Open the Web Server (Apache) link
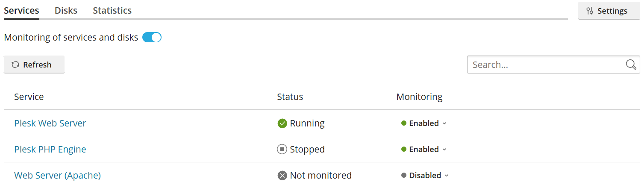Image resolution: width=644 pixels, height=185 pixels. click(x=57, y=176)
